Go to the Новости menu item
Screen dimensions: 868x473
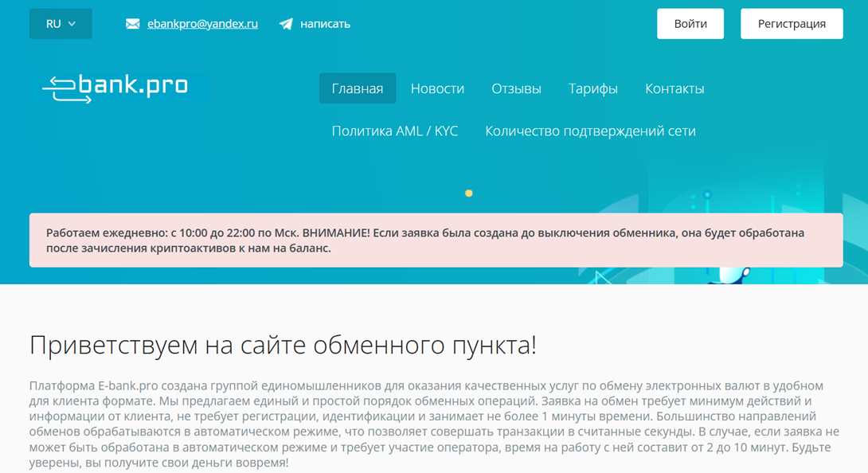(437, 88)
